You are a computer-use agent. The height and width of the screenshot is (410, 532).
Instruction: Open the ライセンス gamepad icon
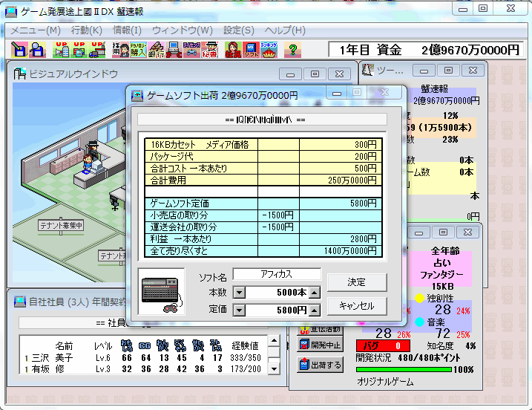191,50
